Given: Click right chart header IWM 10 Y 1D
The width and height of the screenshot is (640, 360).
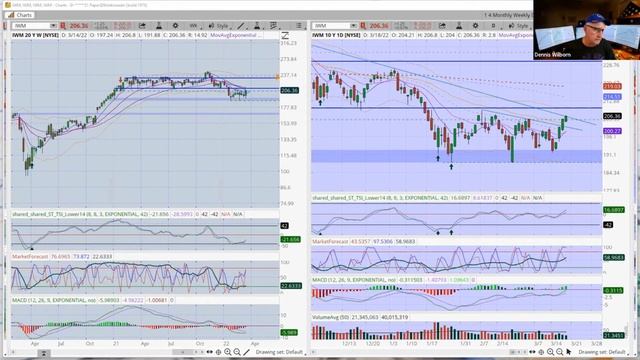Looking at the screenshot, I should pyautogui.click(x=336, y=36).
